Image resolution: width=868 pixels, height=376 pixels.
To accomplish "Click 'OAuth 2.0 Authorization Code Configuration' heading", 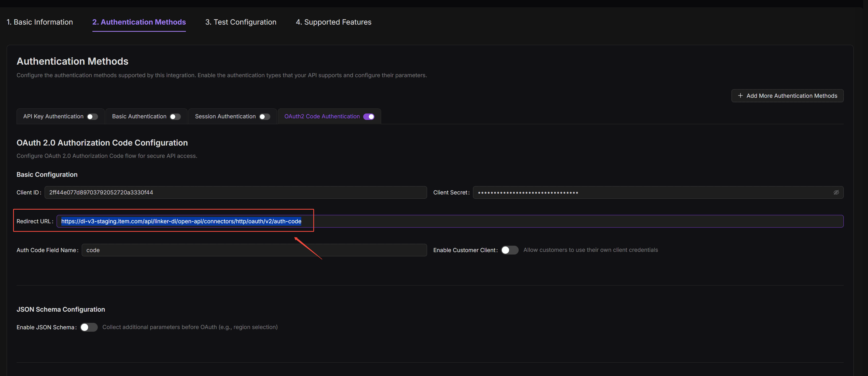I will point(102,143).
